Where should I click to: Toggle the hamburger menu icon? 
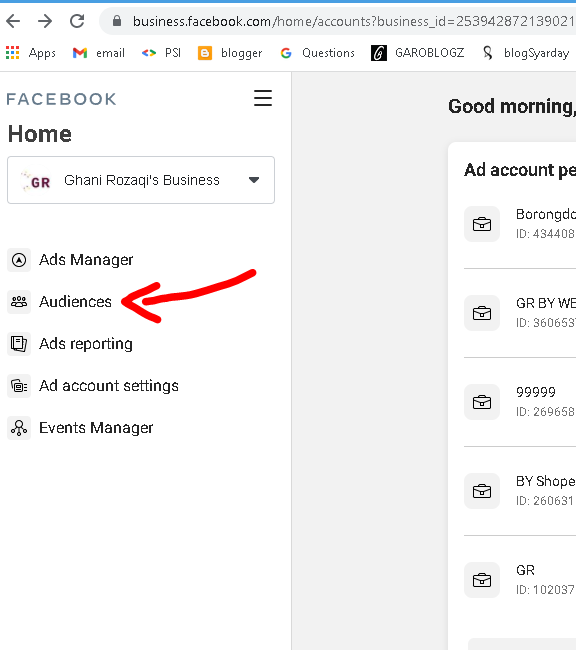263,98
